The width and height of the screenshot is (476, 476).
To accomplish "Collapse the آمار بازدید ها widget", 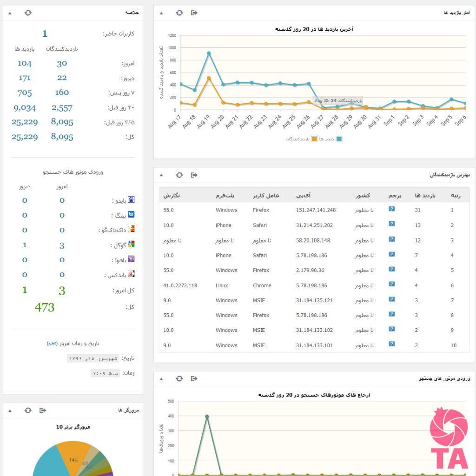I will (x=161, y=13).
